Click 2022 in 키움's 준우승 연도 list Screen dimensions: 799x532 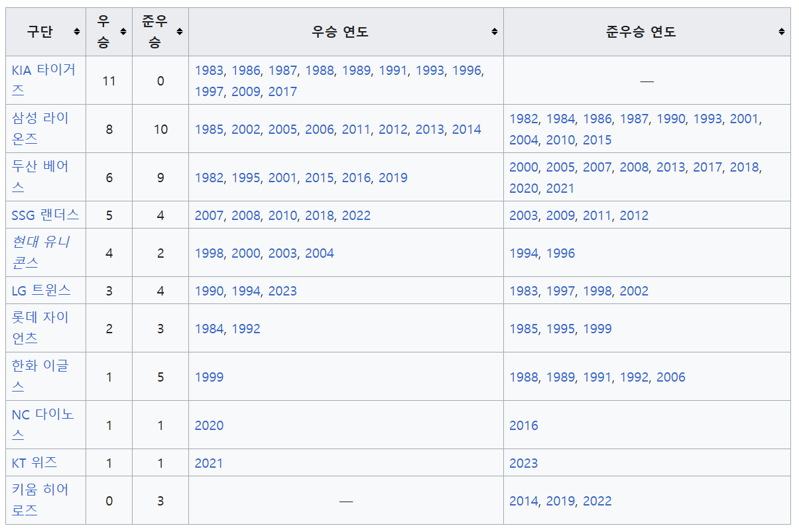(597, 501)
